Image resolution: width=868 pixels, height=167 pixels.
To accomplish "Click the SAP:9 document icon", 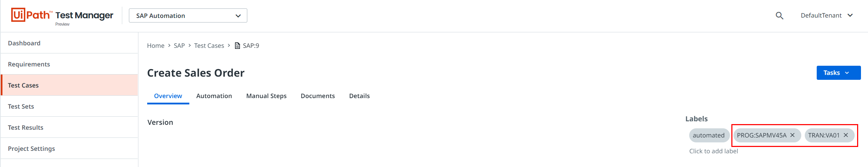I will tap(237, 46).
